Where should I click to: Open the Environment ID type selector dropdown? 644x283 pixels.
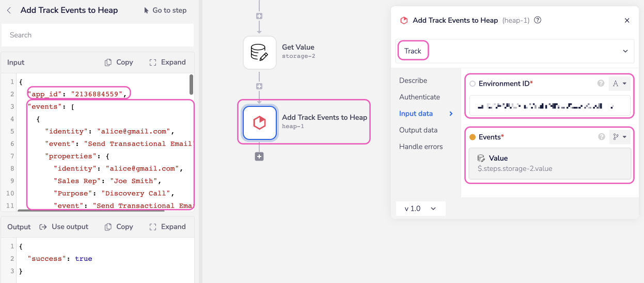click(619, 84)
